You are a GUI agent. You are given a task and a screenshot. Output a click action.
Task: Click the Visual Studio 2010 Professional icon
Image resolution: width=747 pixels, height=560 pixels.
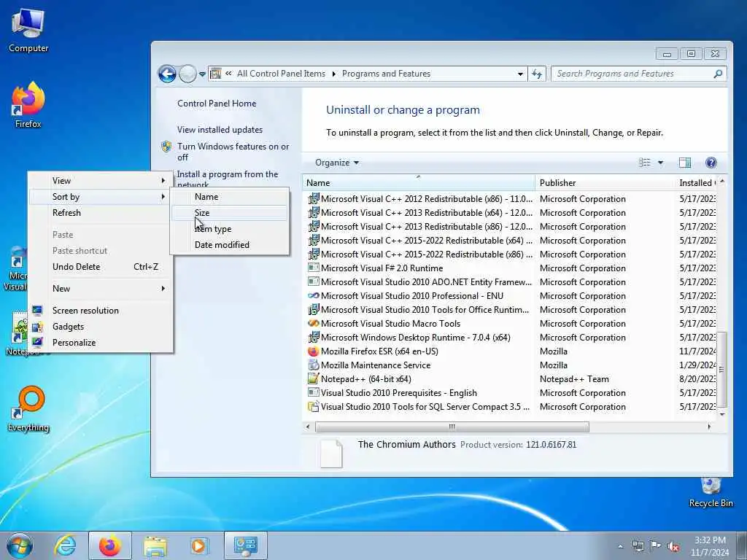tap(313, 296)
